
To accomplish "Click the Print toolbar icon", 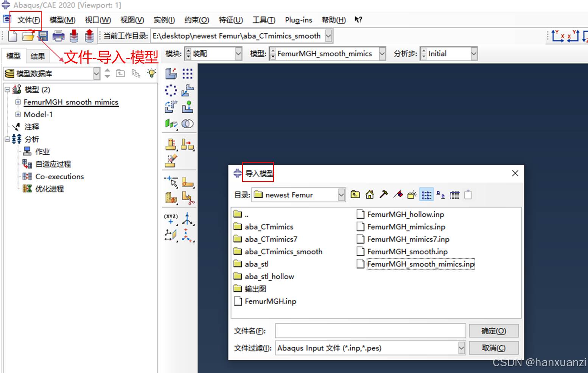I will pos(58,36).
